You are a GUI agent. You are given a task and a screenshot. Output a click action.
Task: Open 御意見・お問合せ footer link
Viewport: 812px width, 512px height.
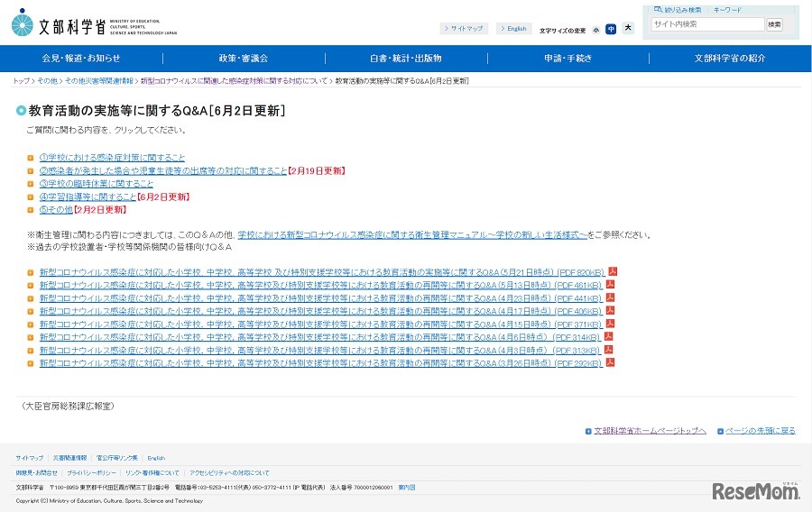click(36, 472)
